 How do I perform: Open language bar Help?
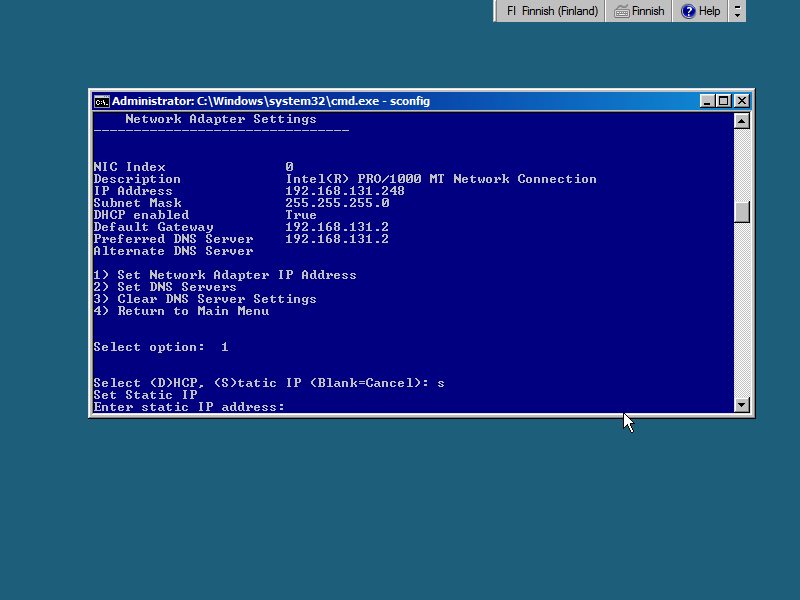tap(700, 11)
